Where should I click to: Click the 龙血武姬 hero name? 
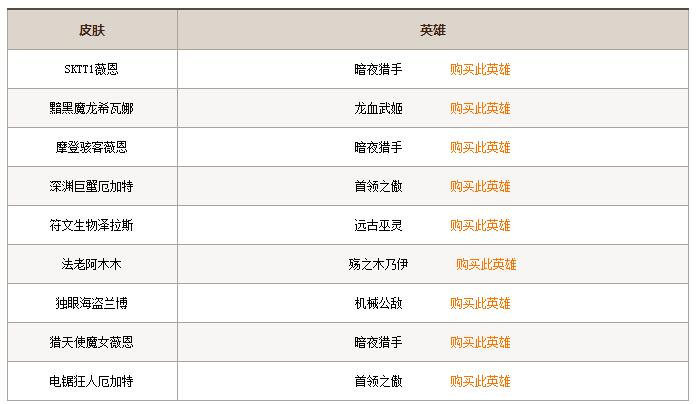coord(378,108)
